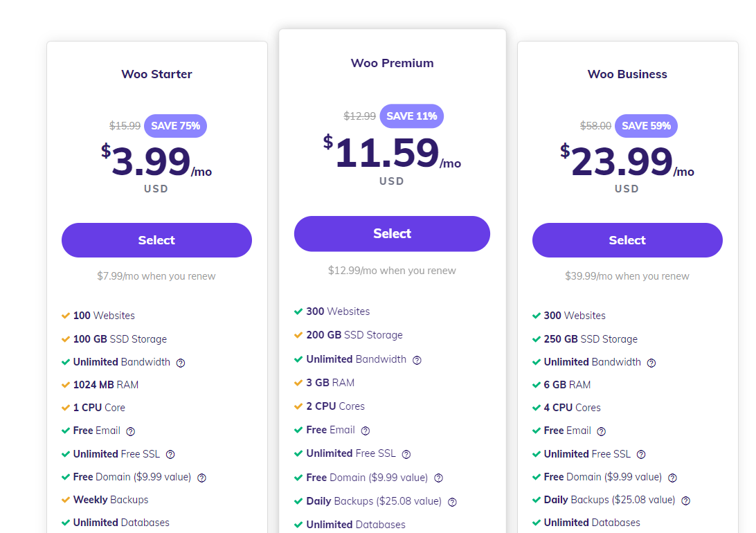Image resolution: width=756 pixels, height=533 pixels.
Task: Show Daily Backups info icon in Woo Premium
Action: coord(452,502)
